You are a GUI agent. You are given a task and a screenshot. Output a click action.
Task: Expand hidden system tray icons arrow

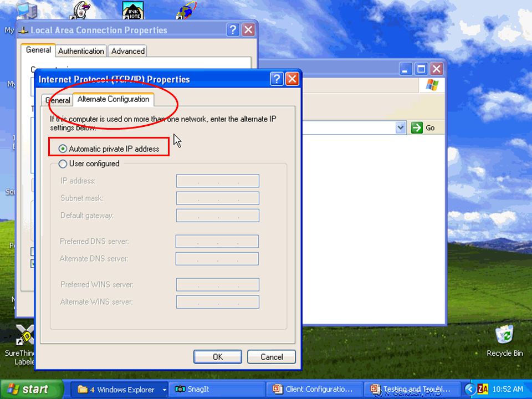click(470, 389)
